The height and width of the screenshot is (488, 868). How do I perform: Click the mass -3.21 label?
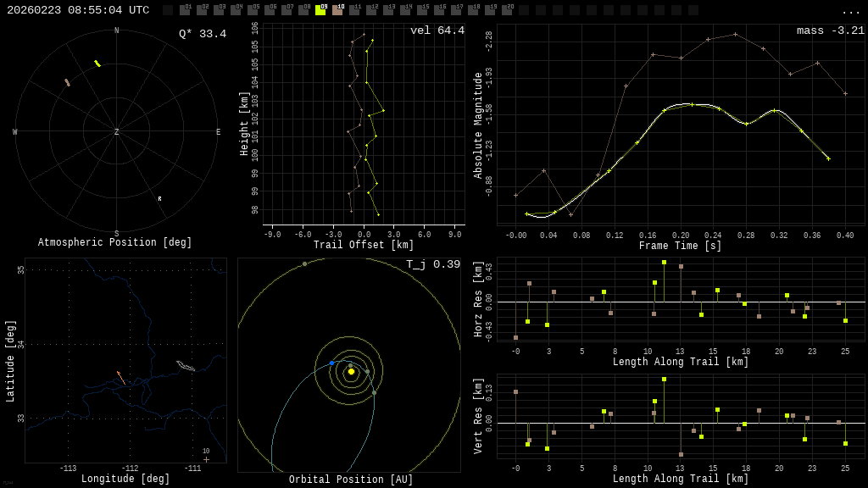click(x=830, y=30)
